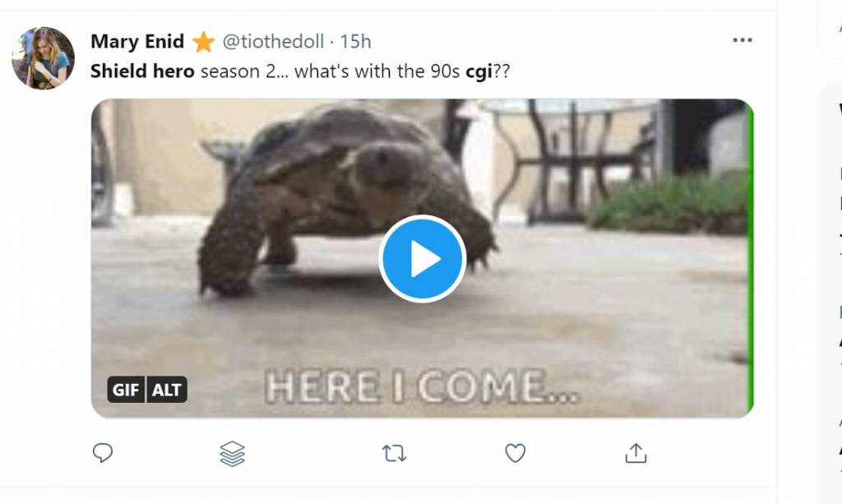Click the "HERE I COME..." caption
Viewport: 842px width, 504px height.
click(x=422, y=386)
